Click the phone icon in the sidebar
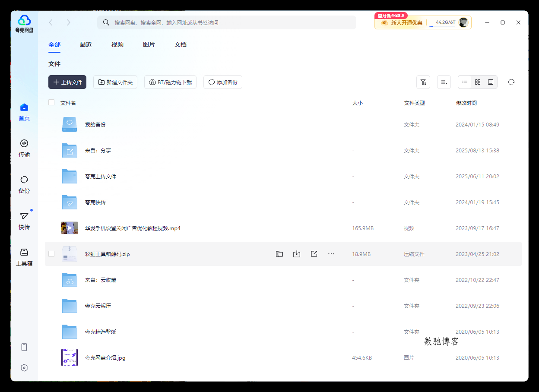Viewport: 539px width, 392px height. (24, 347)
